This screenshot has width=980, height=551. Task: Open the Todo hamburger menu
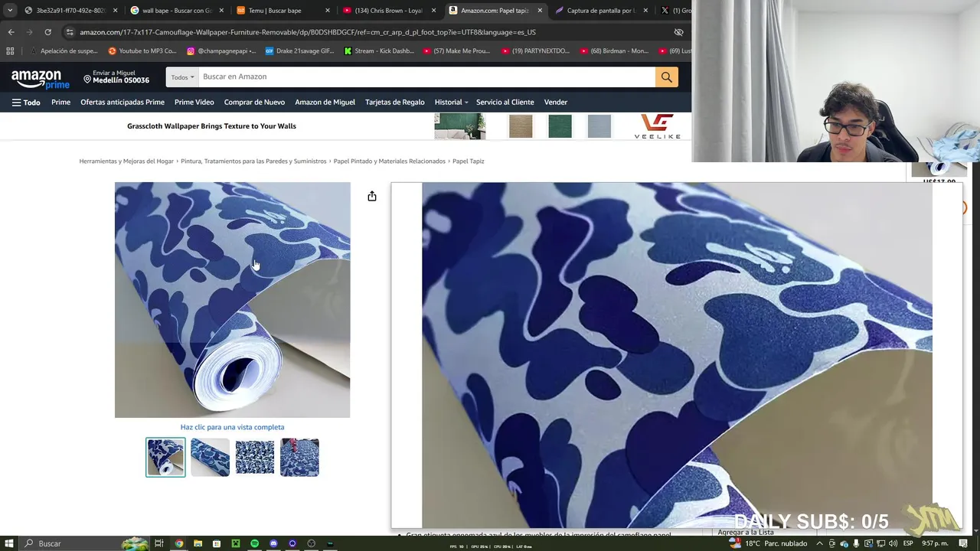coord(26,102)
